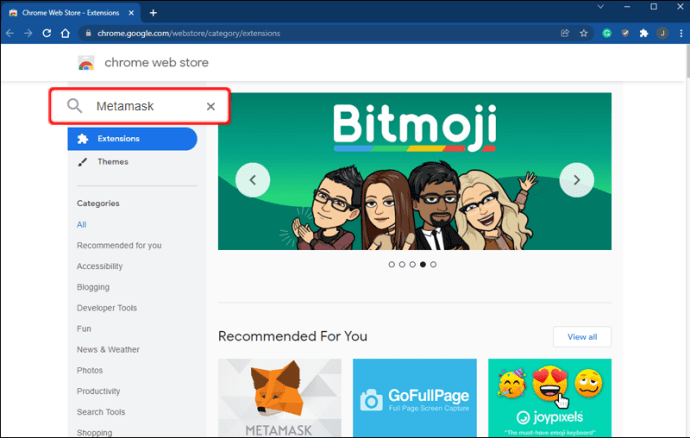The image size is (690, 438).
Task: Jump to first carousel slide dot
Action: pyautogui.click(x=392, y=265)
